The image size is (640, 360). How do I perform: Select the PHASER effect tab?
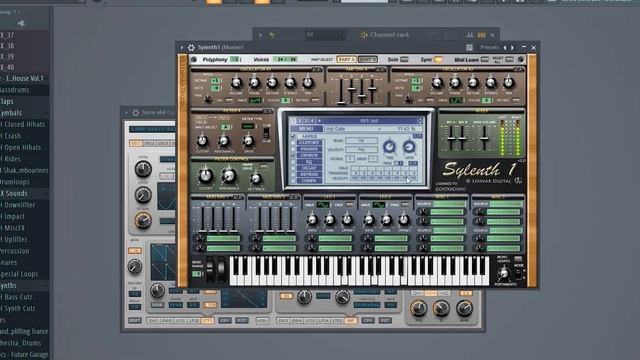point(309,149)
